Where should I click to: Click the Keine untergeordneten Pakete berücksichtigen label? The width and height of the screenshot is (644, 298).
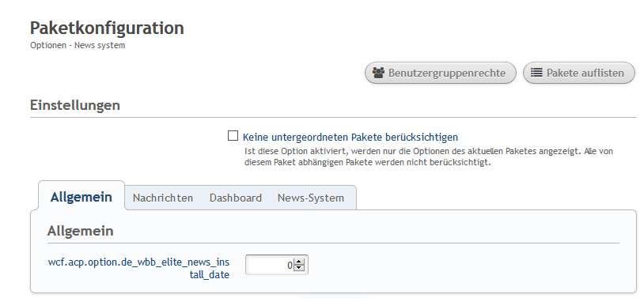[x=350, y=137]
